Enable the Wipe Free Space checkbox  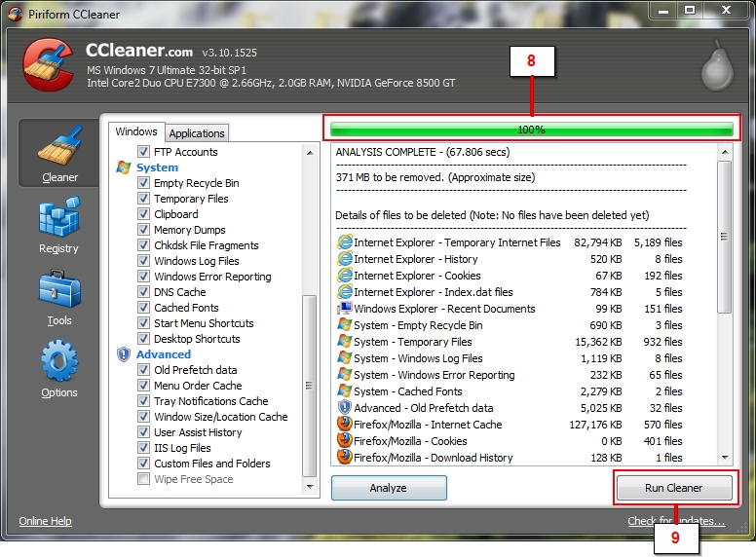[x=143, y=478]
